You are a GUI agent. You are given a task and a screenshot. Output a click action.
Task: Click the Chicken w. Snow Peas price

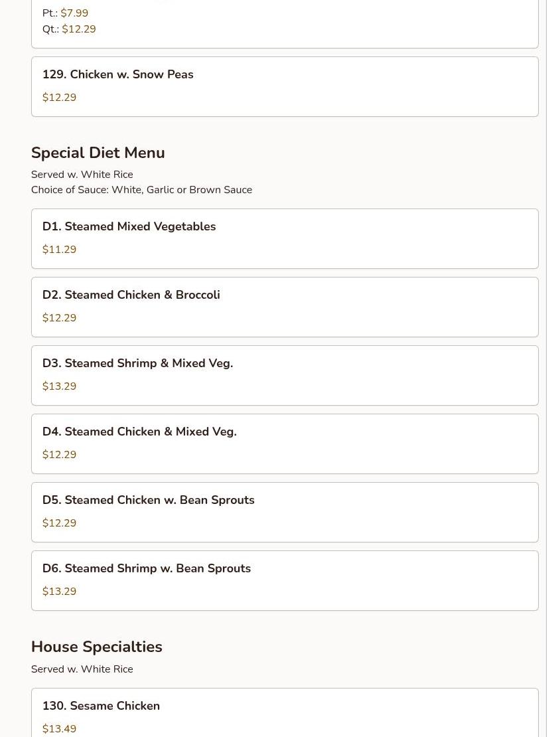point(59,98)
